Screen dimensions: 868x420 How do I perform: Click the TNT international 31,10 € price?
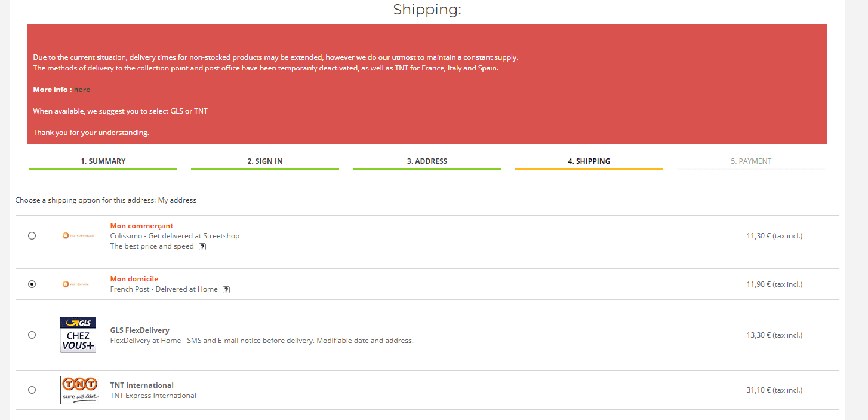pos(774,390)
